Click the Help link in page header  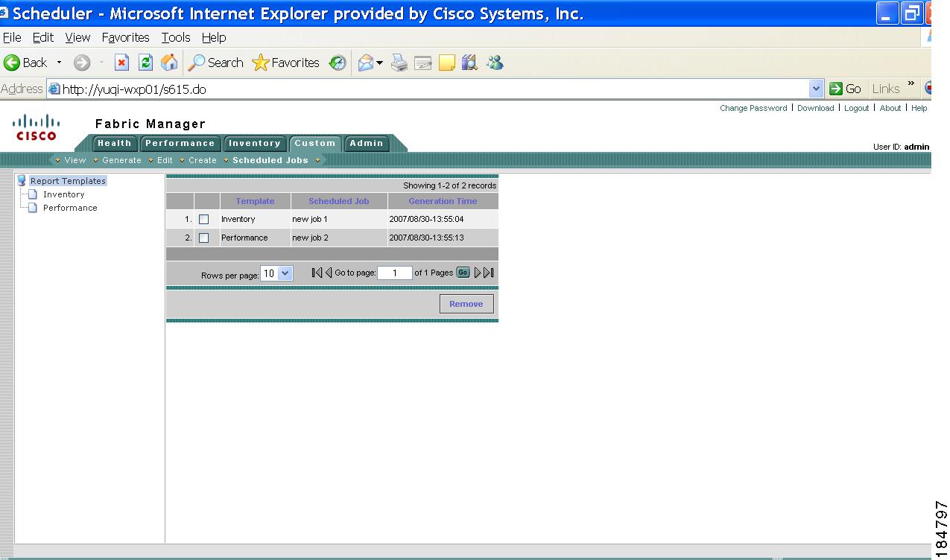tap(919, 108)
